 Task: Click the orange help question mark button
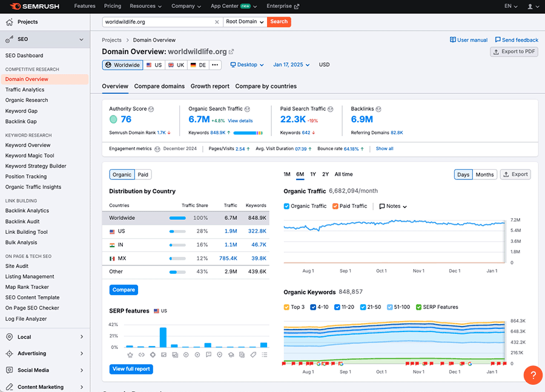click(x=533, y=375)
